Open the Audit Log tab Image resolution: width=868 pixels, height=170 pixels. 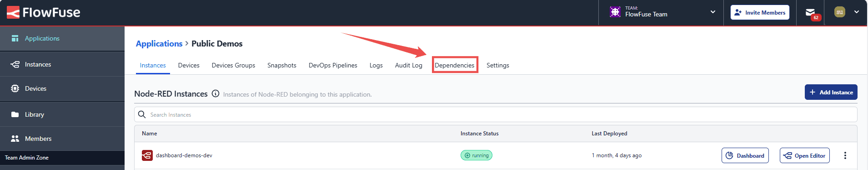point(409,65)
